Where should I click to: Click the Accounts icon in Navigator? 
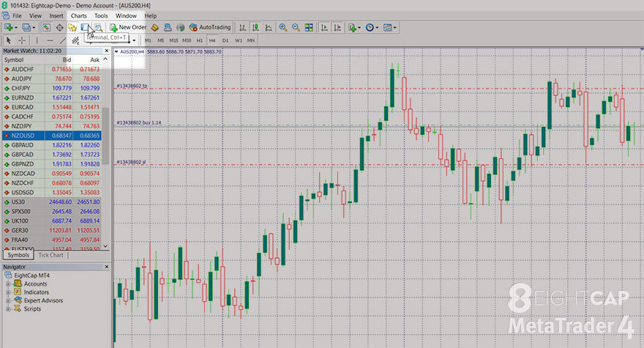(x=18, y=284)
